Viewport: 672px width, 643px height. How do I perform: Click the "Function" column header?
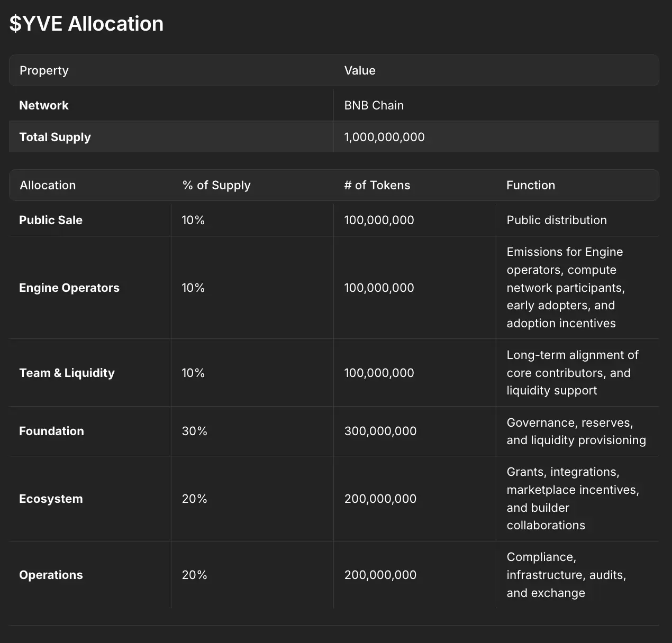tap(531, 185)
